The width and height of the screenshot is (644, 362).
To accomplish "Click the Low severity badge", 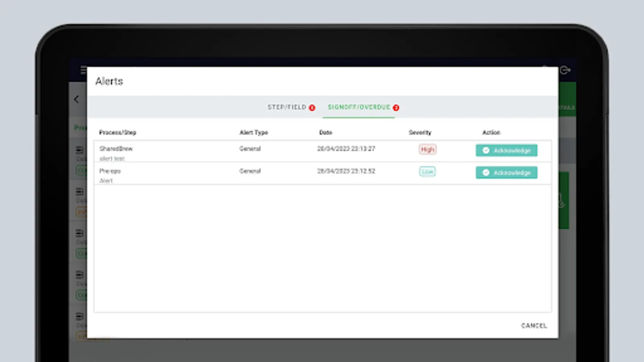I will [427, 172].
